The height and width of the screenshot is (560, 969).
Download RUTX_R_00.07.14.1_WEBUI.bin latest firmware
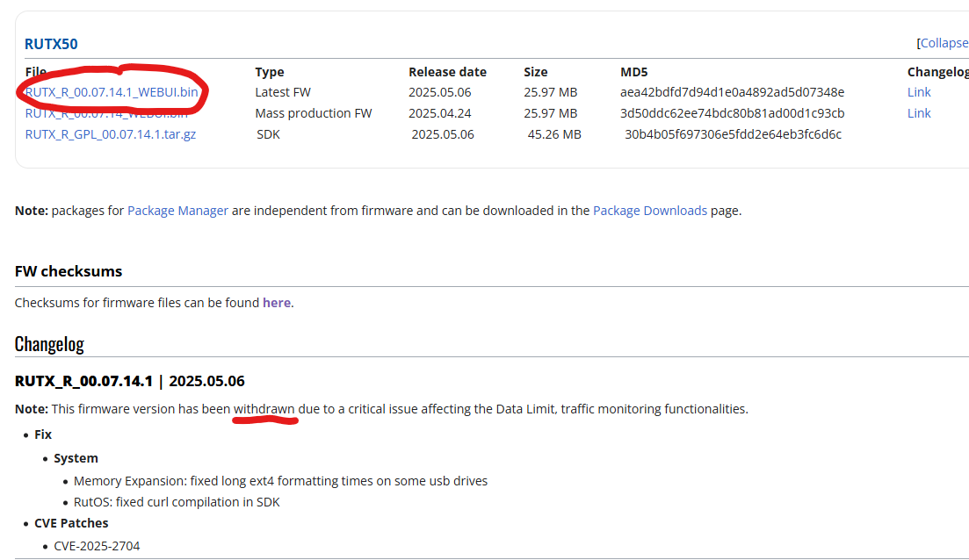pos(112,92)
